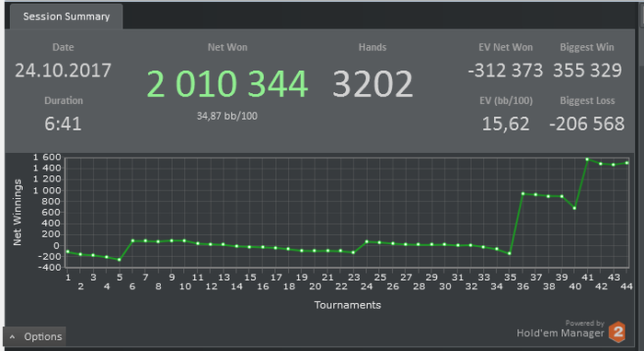Viewport: 644px width, 351px height.
Task: Click the Net Won label heading
Action: 227,47
